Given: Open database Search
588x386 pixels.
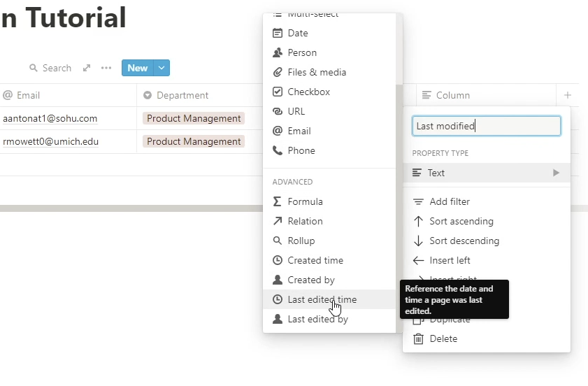Looking at the screenshot, I should 50,68.
